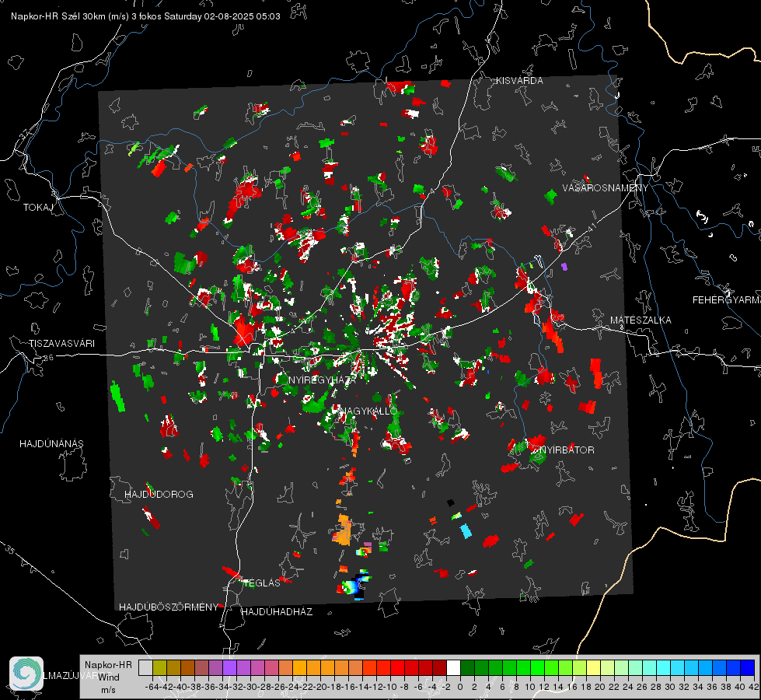Click the swirl weather logo icon
This screenshot has width=761, height=700.
(x=26, y=674)
